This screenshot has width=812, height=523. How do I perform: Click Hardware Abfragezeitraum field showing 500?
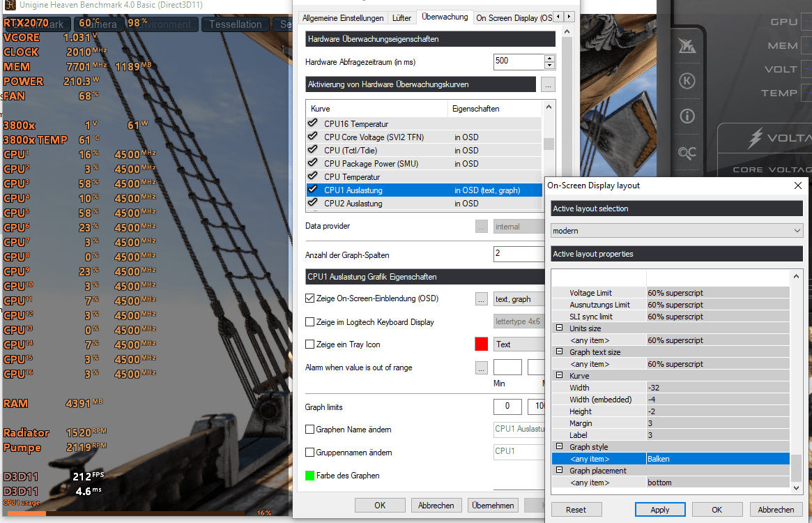519,61
